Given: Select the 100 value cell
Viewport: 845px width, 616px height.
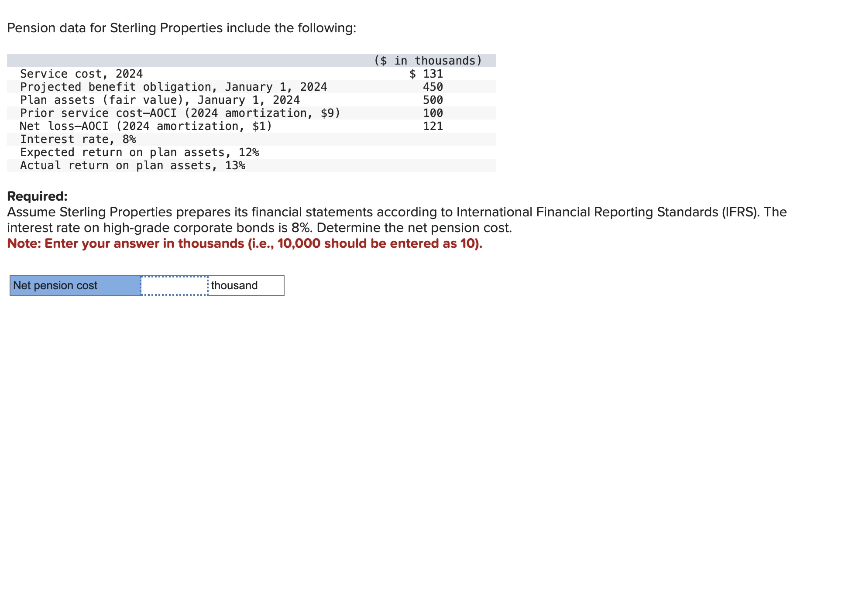Looking at the screenshot, I should (x=433, y=113).
